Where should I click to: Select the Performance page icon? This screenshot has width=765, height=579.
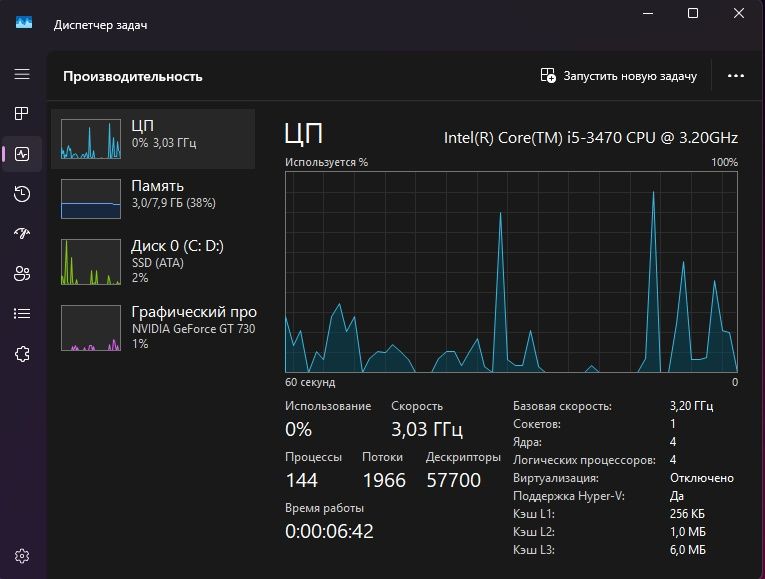22,154
